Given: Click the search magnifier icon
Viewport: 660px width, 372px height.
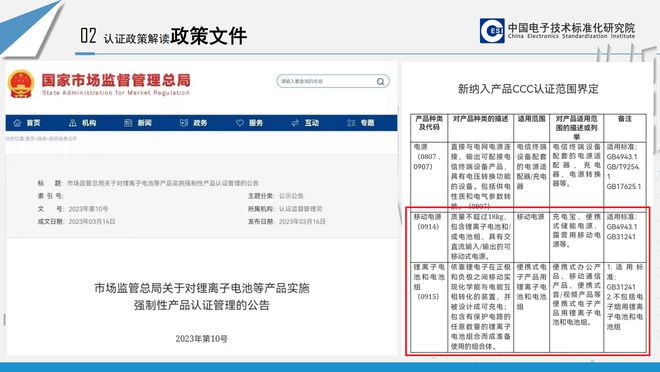Looking at the screenshot, I should [x=381, y=82].
